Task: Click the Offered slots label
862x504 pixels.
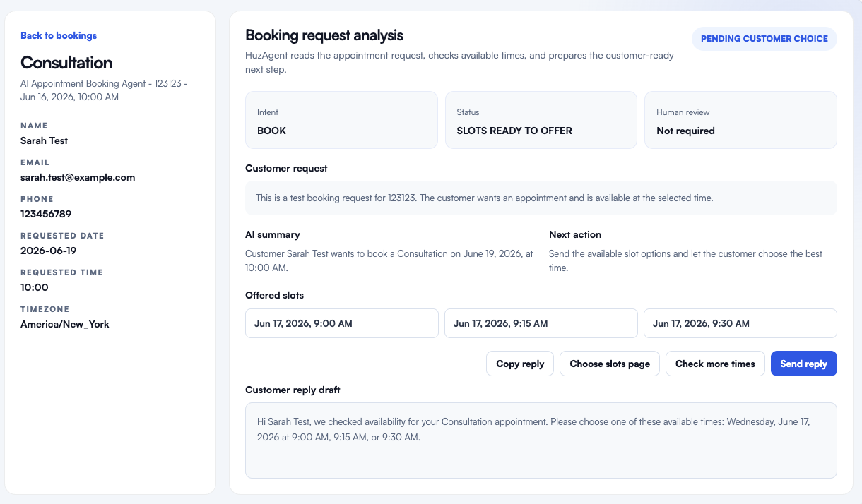Action: coord(274,295)
